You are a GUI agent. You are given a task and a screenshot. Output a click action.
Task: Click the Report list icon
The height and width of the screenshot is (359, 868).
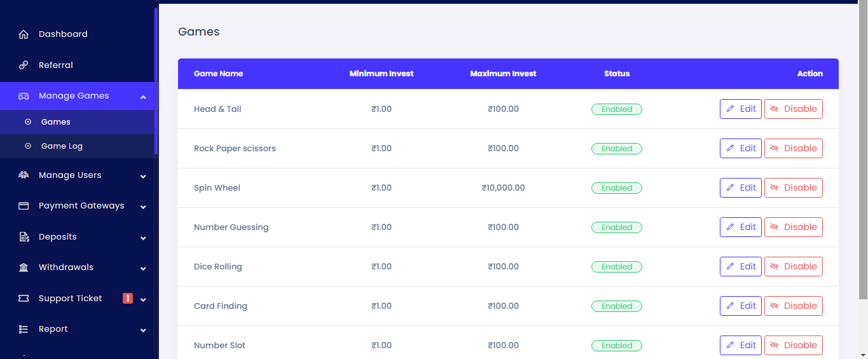pos(24,329)
